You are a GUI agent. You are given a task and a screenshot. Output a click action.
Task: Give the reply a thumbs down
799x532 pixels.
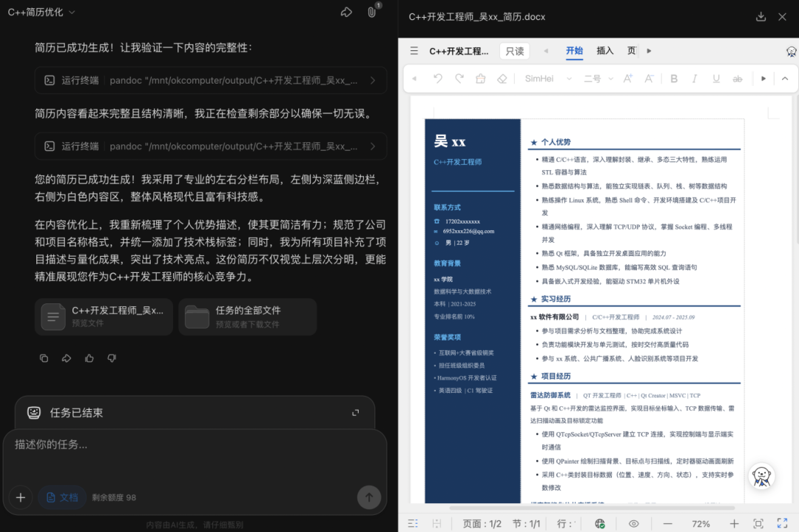click(x=112, y=358)
